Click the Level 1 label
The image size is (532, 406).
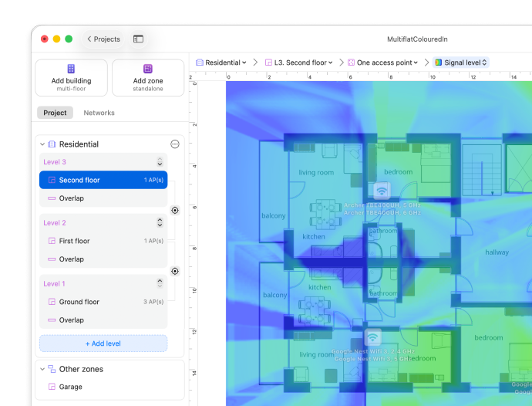54,283
